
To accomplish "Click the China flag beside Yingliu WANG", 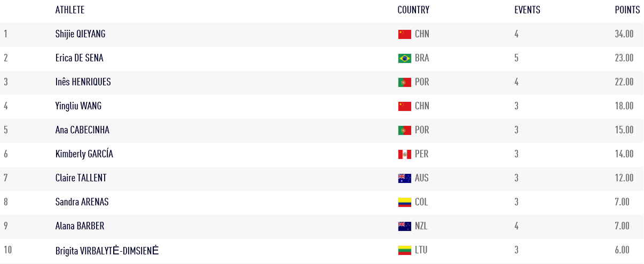I will tap(404, 106).
